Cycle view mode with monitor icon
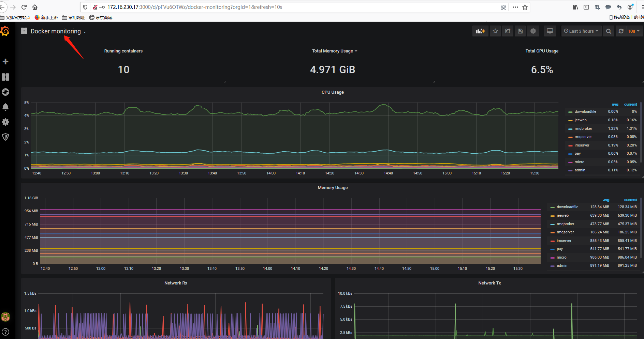Image resolution: width=644 pixels, height=339 pixels. [x=550, y=31]
